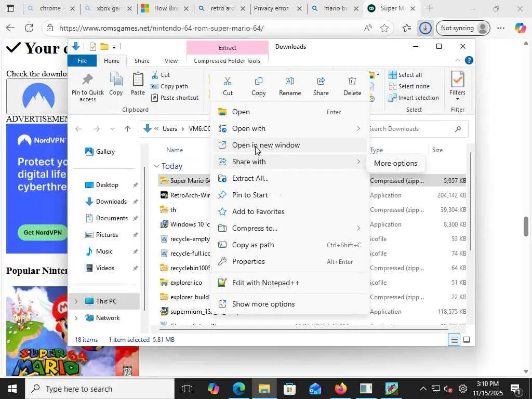
Task: Expand Network tree node
Action: click(x=76, y=318)
